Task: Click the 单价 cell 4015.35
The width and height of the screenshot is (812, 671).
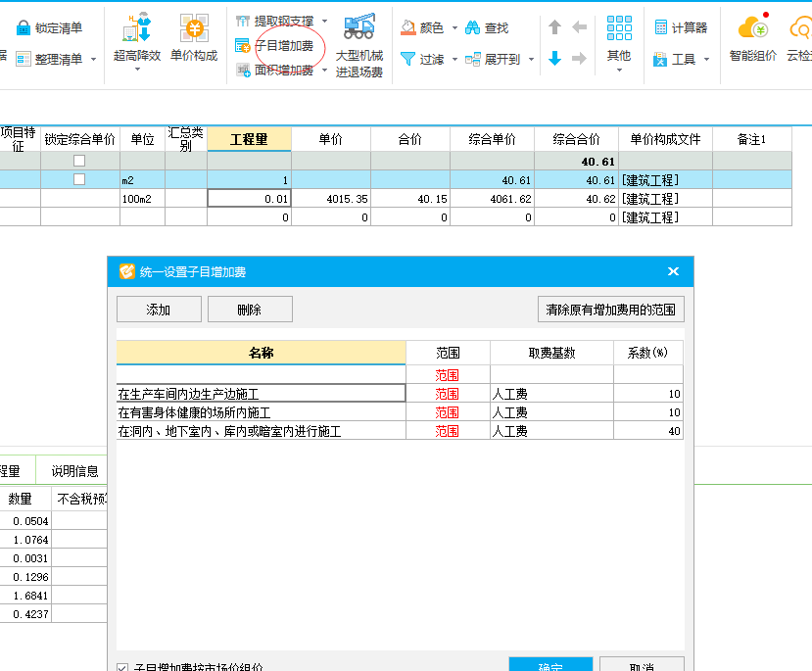Action: 331,199
